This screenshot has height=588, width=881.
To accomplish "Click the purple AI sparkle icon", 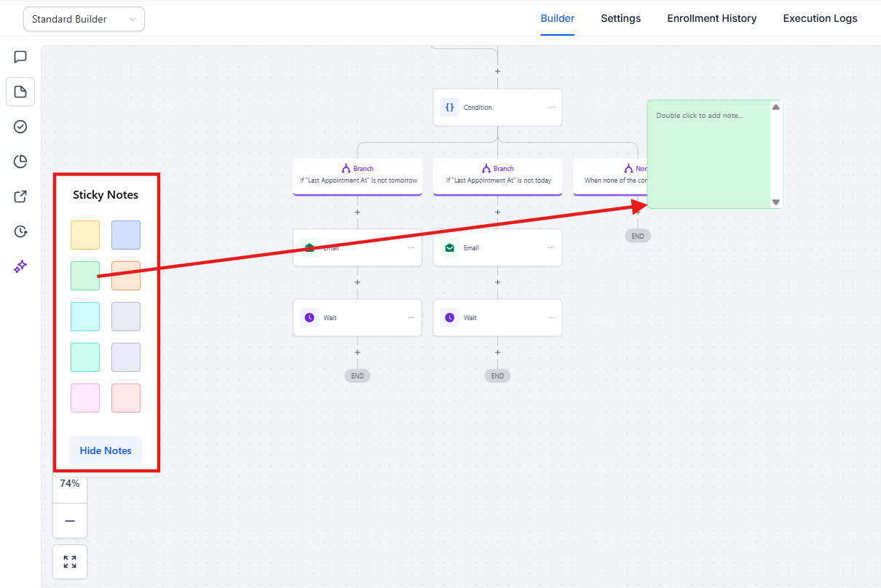I will pos(20,266).
